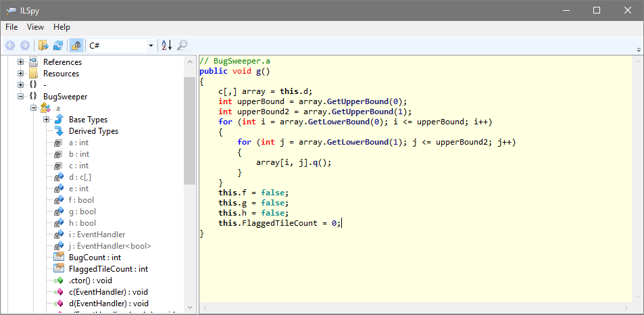Select the '.ctor() : void' constructor

tap(91, 281)
